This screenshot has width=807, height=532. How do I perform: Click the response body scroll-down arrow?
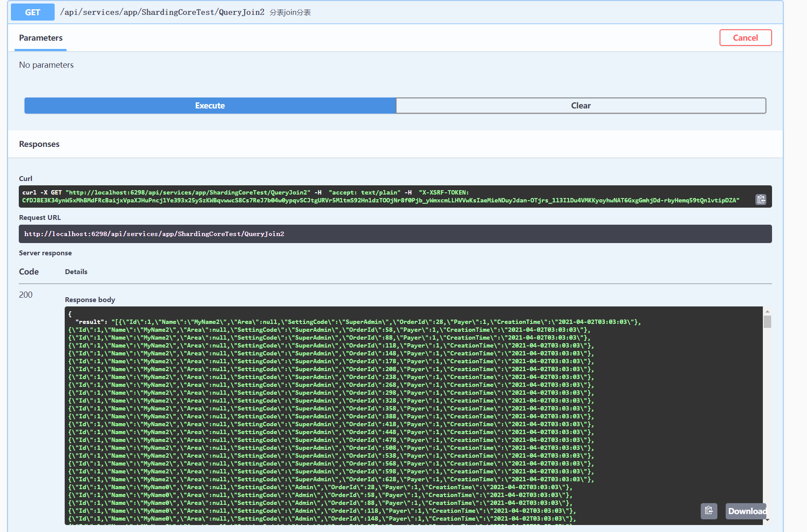[x=767, y=520]
